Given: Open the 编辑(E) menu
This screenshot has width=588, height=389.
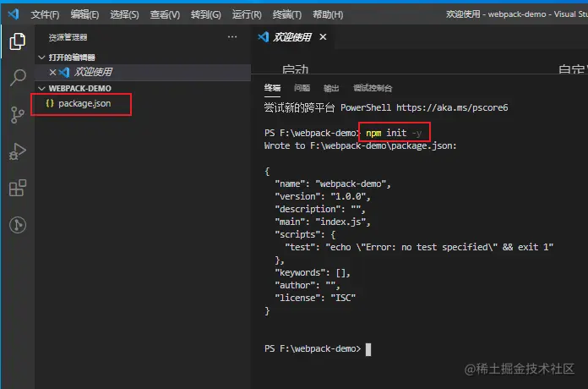Looking at the screenshot, I should point(84,14).
